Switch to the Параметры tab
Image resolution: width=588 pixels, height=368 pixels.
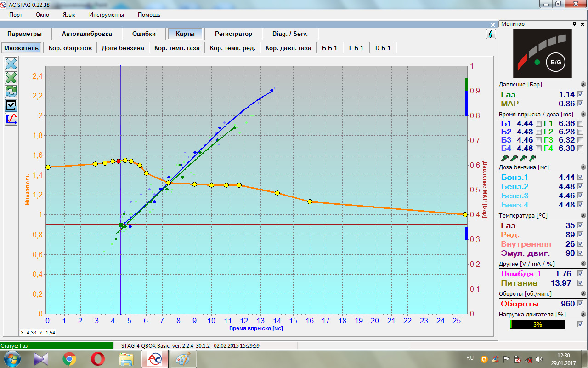tap(24, 34)
